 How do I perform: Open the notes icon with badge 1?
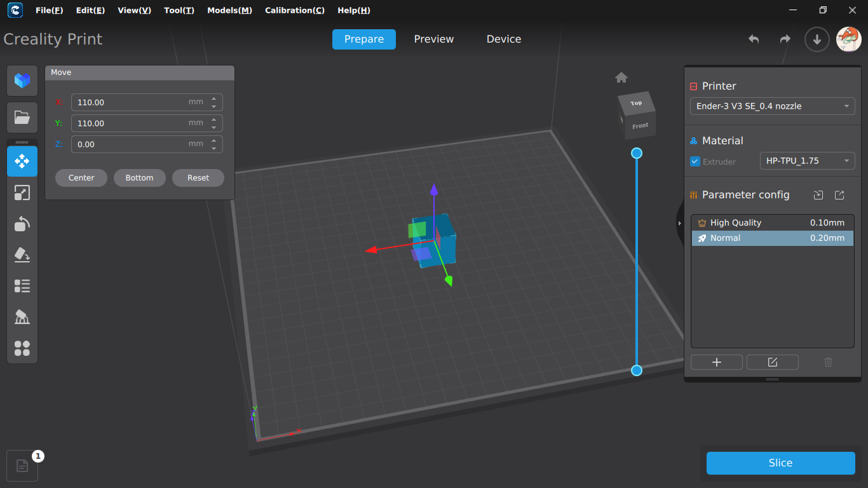(x=22, y=466)
